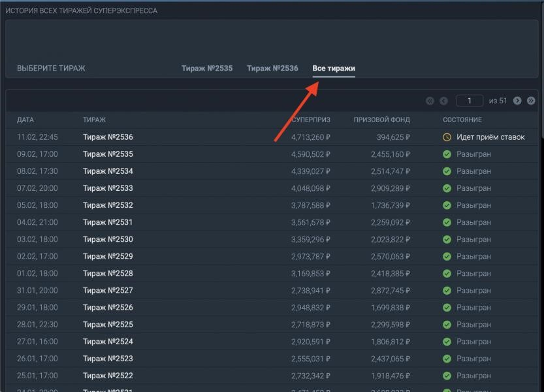Click the ТИРАЖ column header
544x392 pixels.
coord(94,120)
